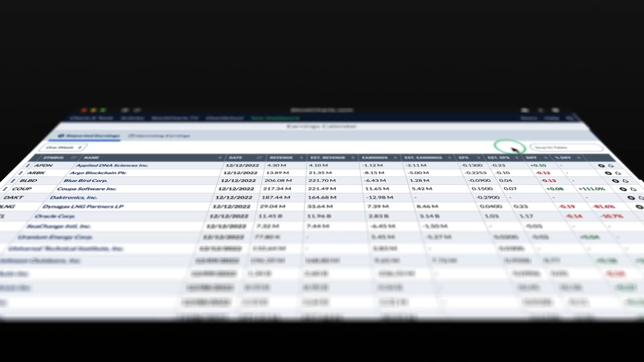Click the plus icon in DAKT row
The width and height of the screenshot is (644, 362).
coord(631,198)
